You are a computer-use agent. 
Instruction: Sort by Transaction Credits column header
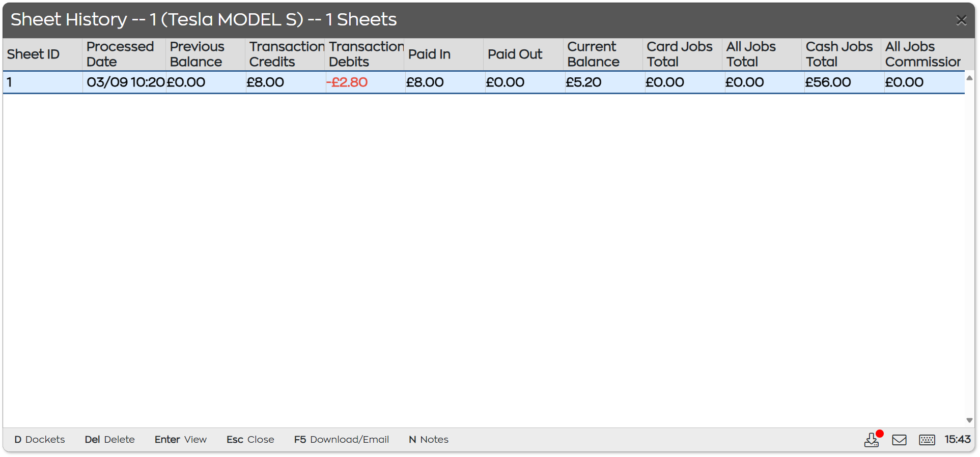pyautogui.click(x=285, y=54)
